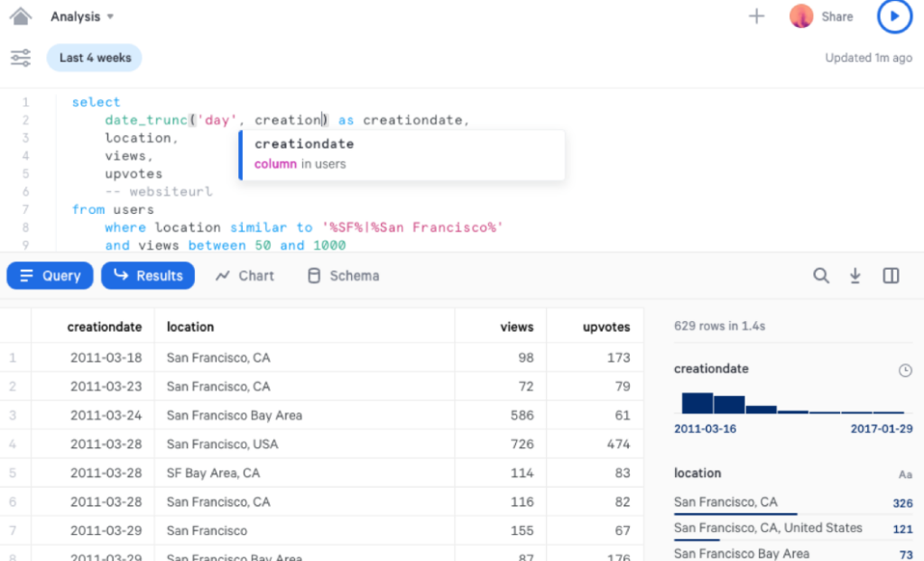Toggle the side panel columns icon
The width and height of the screenshot is (924, 561).
(x=891, y=275)
